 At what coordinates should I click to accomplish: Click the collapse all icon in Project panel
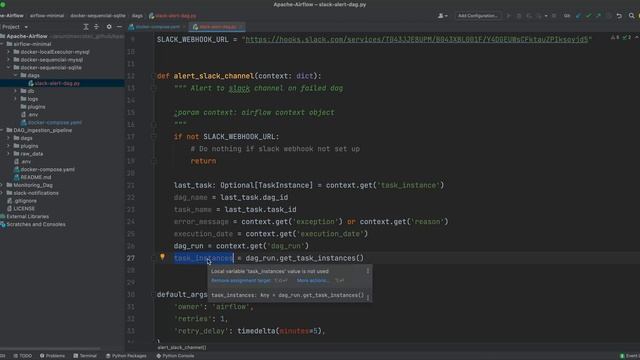point(96,27)
